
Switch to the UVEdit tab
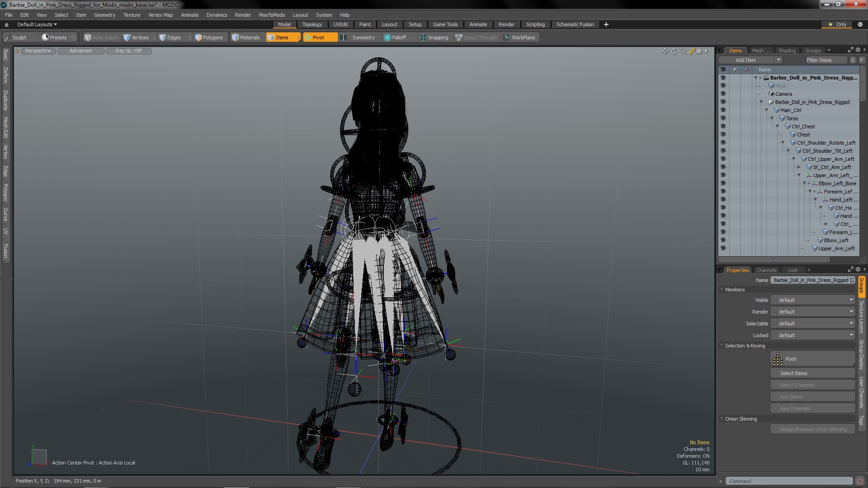340,24
